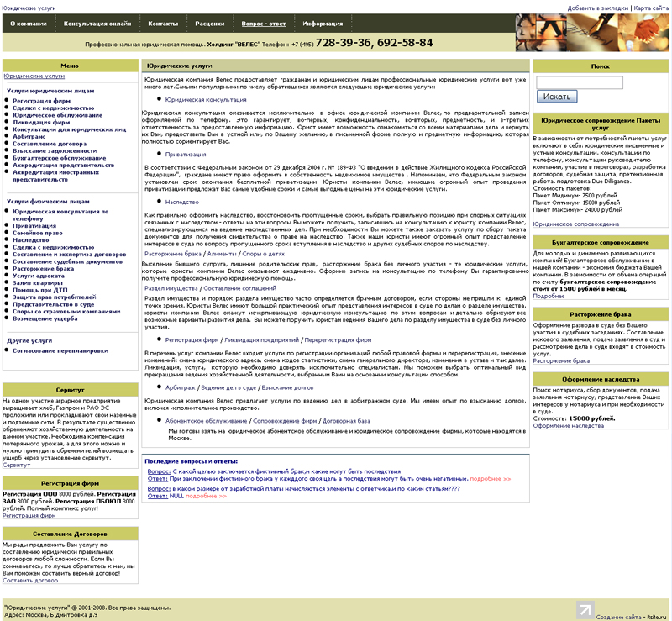Open Составление судебных документов link
Viewport: 672px width, 621px height.
point(67,261)
